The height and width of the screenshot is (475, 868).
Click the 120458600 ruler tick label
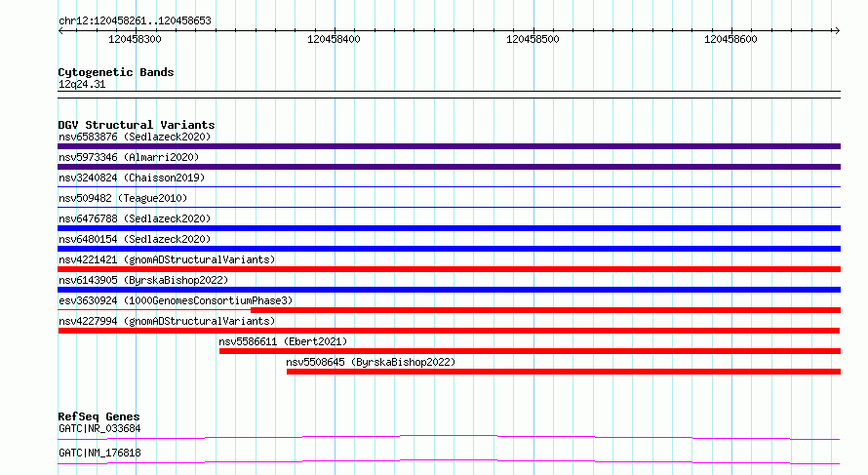[730, 39]
